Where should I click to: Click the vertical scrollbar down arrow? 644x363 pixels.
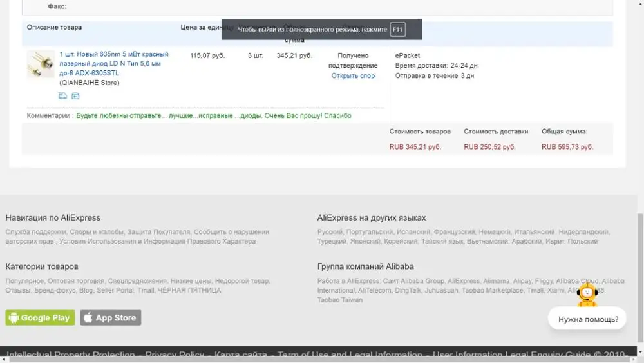click(x=640, y=352)
